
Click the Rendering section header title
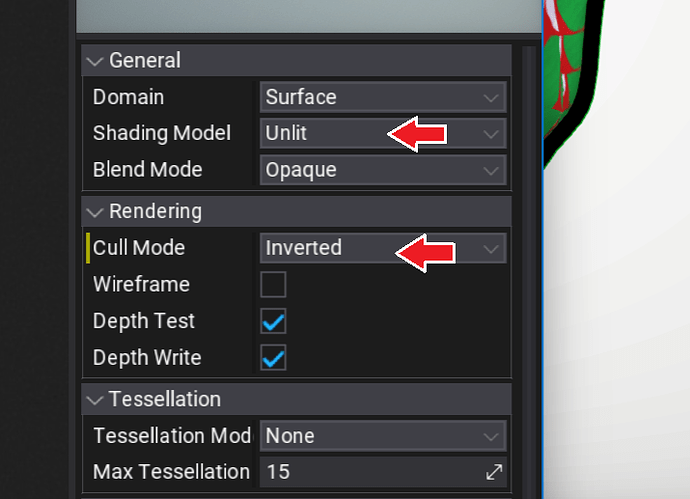click(x=155, y=212)
